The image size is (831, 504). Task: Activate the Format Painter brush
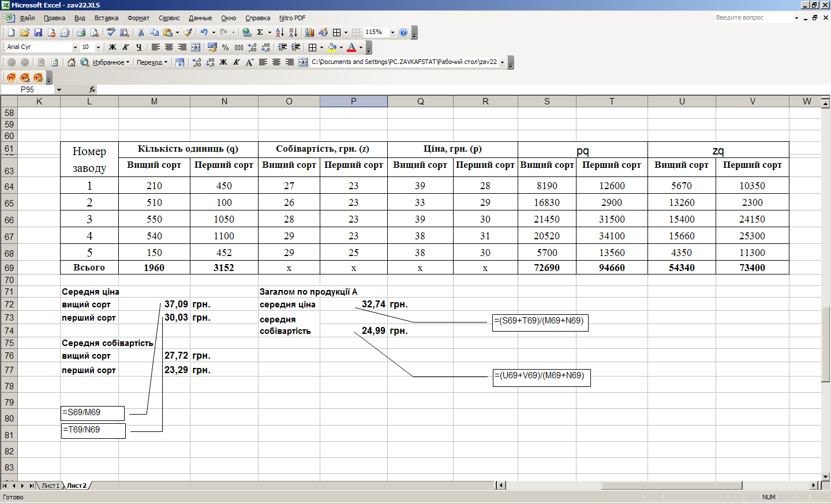click(188, 32)
